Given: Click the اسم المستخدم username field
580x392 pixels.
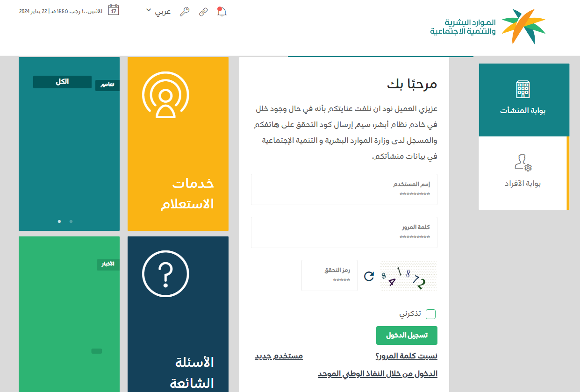Looking at the screenshot, I should click(x=344, y=190).
